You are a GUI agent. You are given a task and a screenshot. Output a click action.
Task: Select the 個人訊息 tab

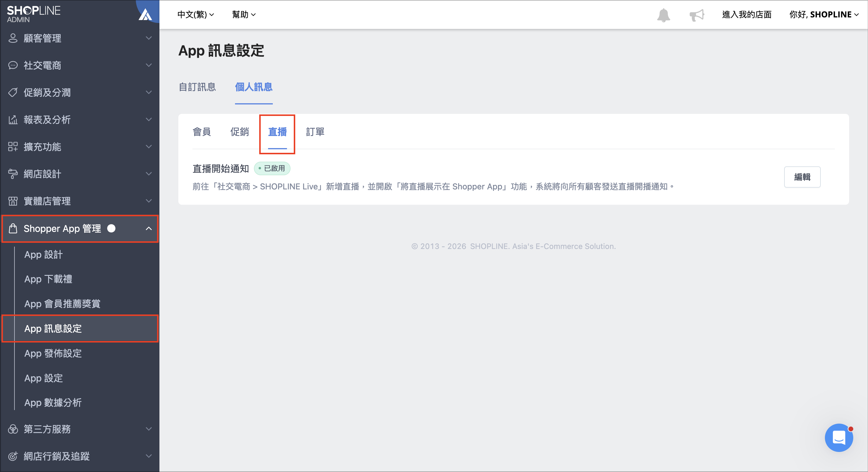coord(254,87)
